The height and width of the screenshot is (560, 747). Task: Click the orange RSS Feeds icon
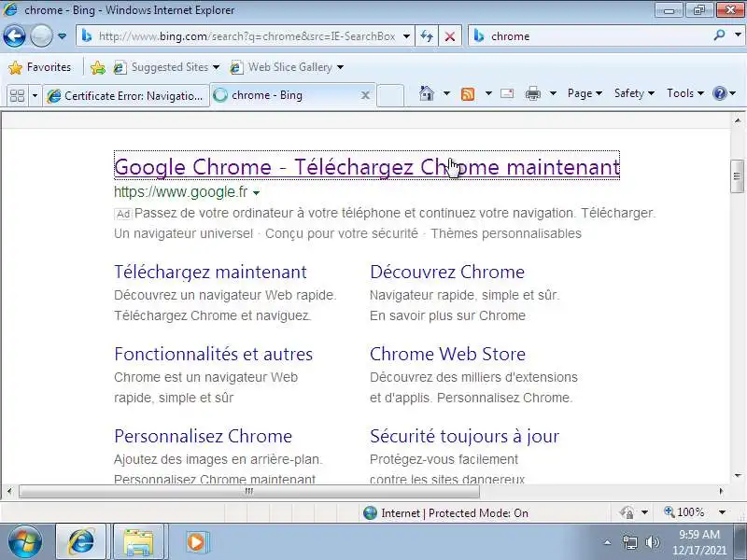click(x=468, y=94)
